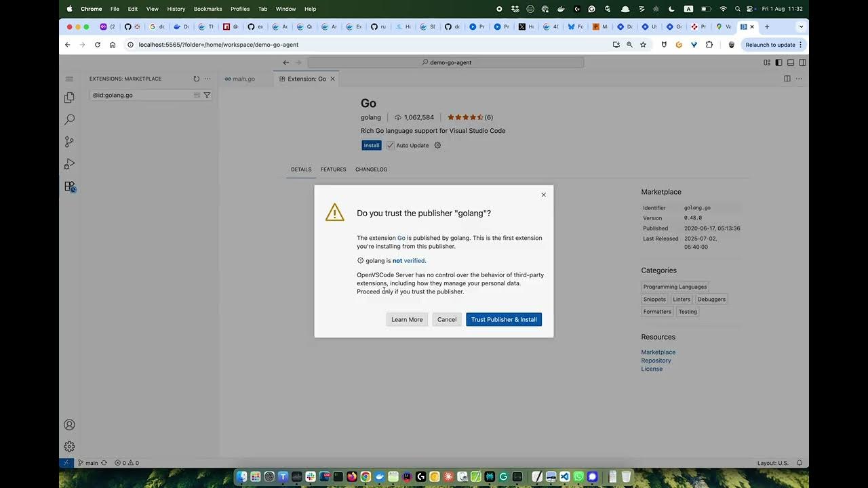
Task: Toggle the Secondary Side Bar
Action: [802, 61]
